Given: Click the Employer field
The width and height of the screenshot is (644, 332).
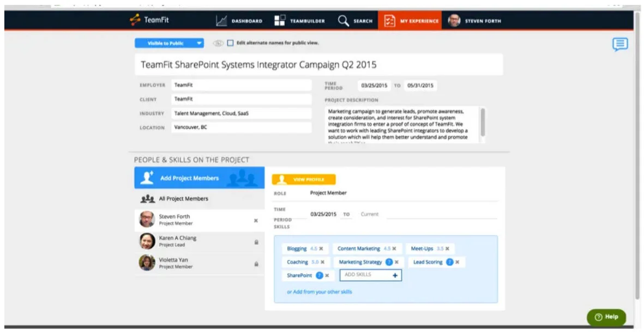Looking at the screenshot, I should pos(242,85).
